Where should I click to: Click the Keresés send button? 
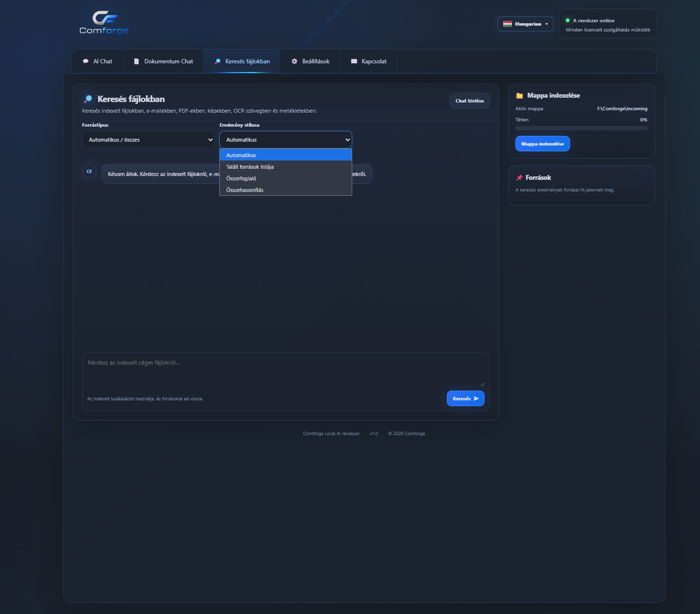(466, 398)
